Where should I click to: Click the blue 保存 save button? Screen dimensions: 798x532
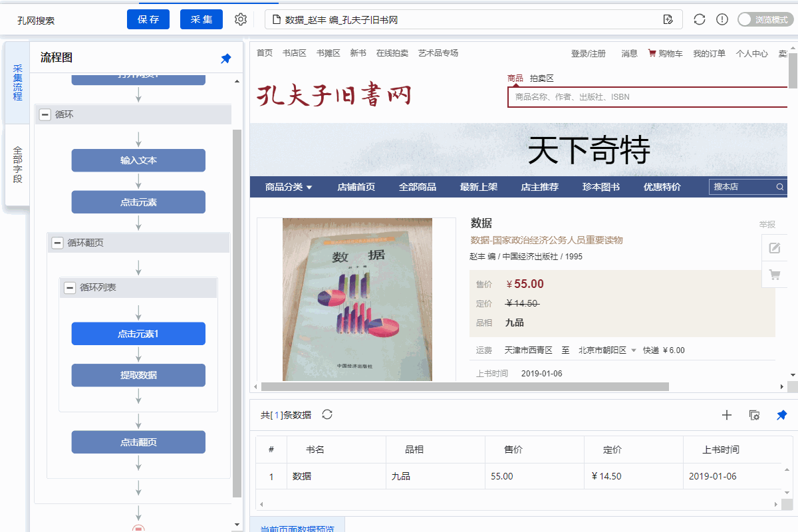(148, 19)
